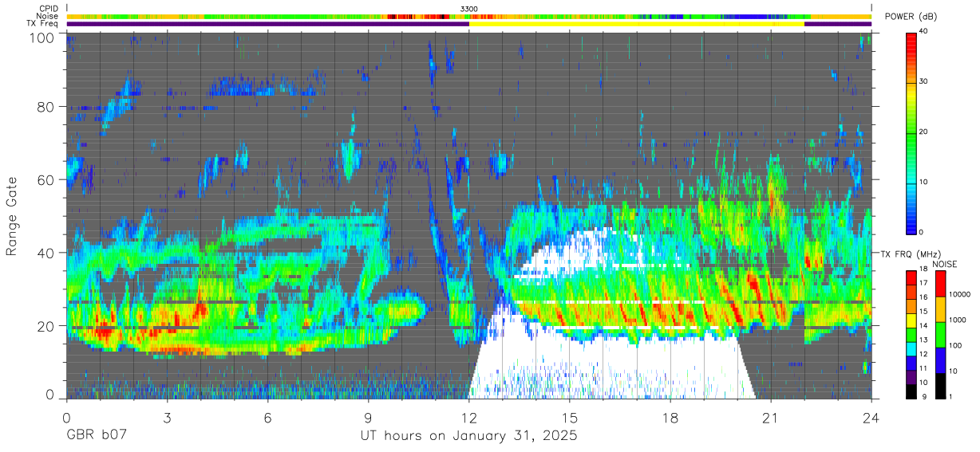The height and width of the screenshot is (452, 980).
Task: Click the Range Gate y-axis title
Action: (x=12, y=218)
